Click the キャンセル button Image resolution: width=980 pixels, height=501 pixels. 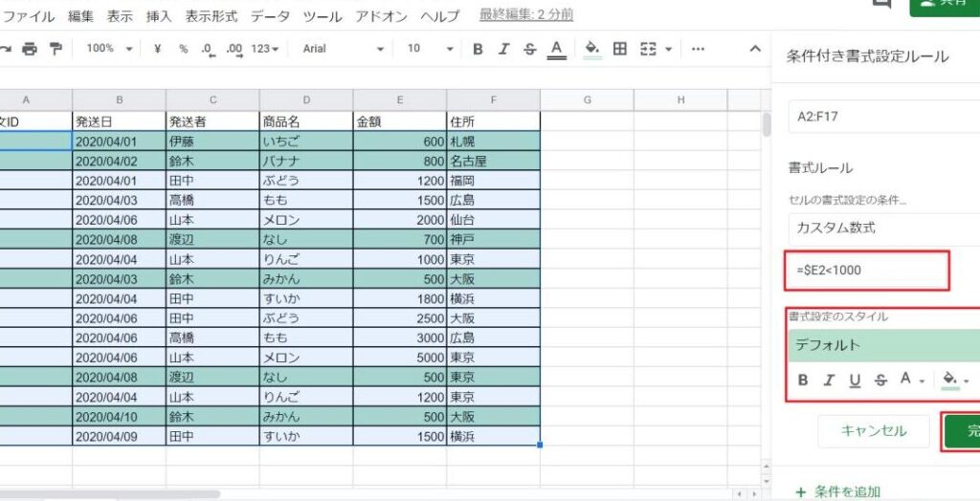click(874, 431)
